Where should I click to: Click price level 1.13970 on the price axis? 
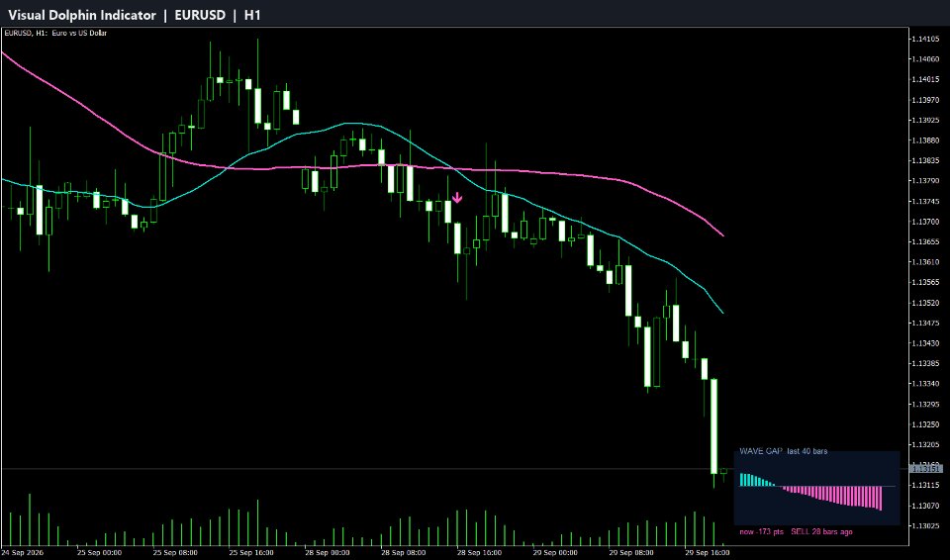[x=924, y=100]
